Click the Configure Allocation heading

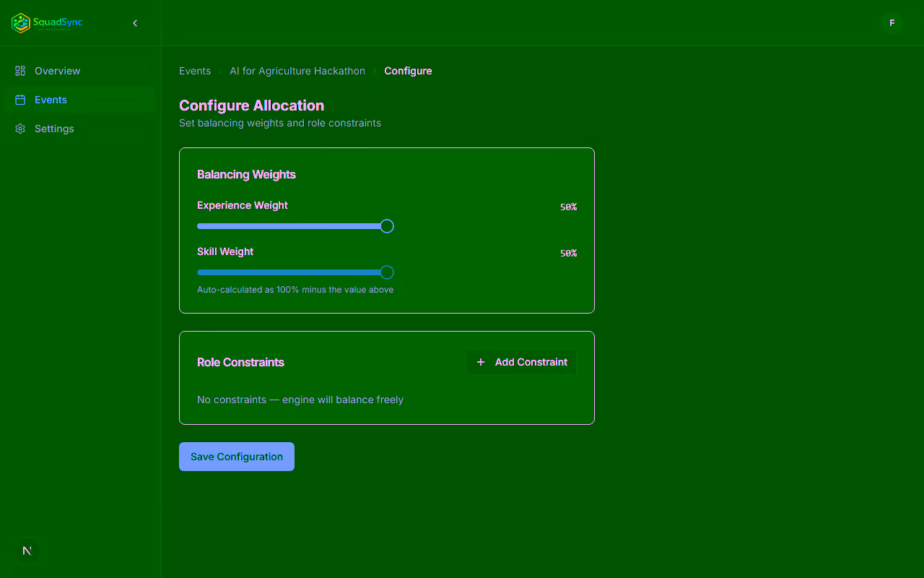coord(251,105)
